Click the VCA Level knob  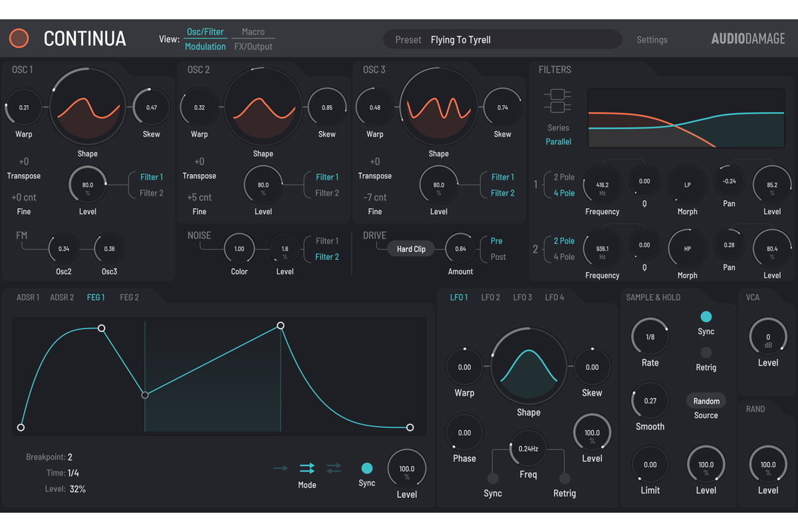tap(768, 337)
